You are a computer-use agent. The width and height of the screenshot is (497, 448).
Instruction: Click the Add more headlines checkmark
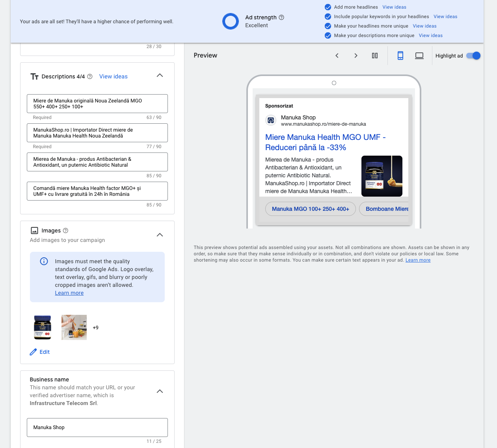tap(328, 7)
